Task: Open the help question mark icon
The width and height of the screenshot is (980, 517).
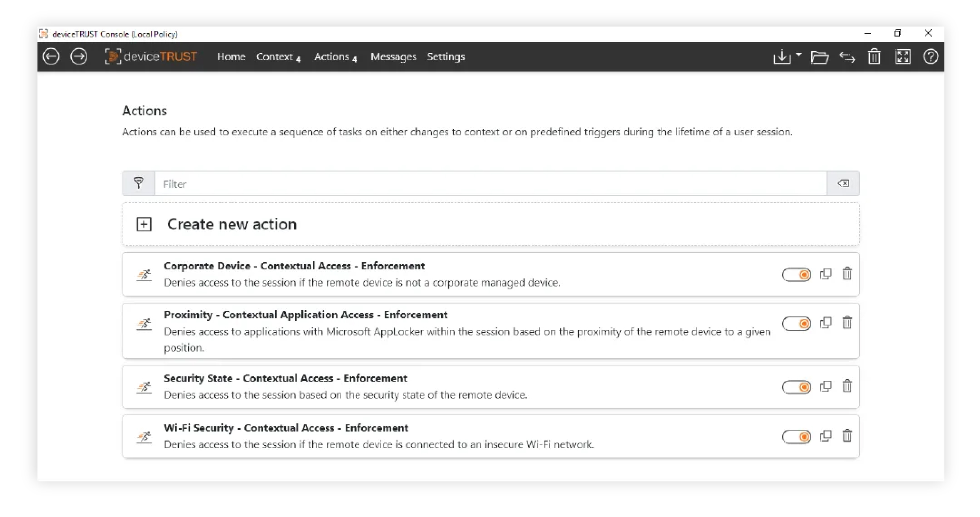Action: tap(930, 57)
